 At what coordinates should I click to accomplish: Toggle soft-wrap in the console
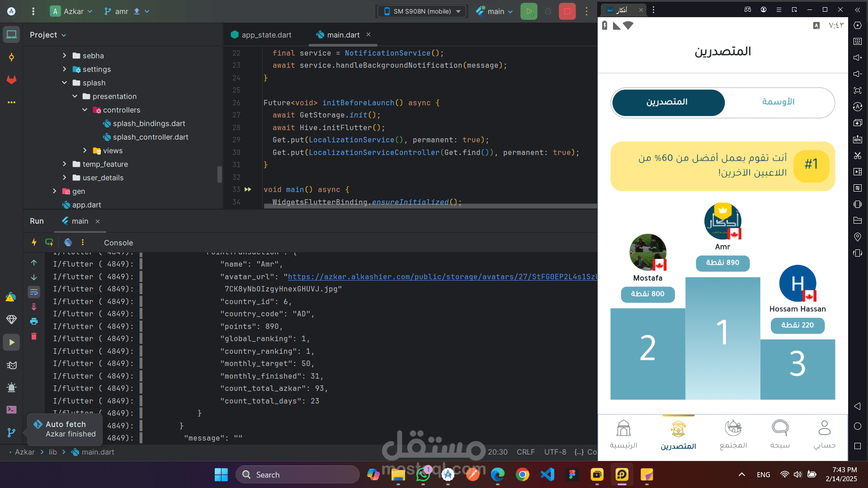(x=34, y=292)
